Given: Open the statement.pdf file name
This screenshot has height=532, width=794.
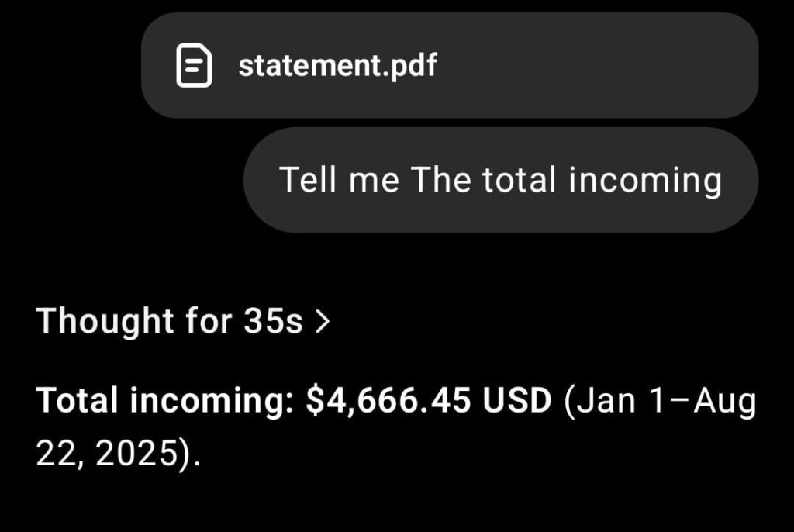Looking at the screenshot, I should (337, 66).
